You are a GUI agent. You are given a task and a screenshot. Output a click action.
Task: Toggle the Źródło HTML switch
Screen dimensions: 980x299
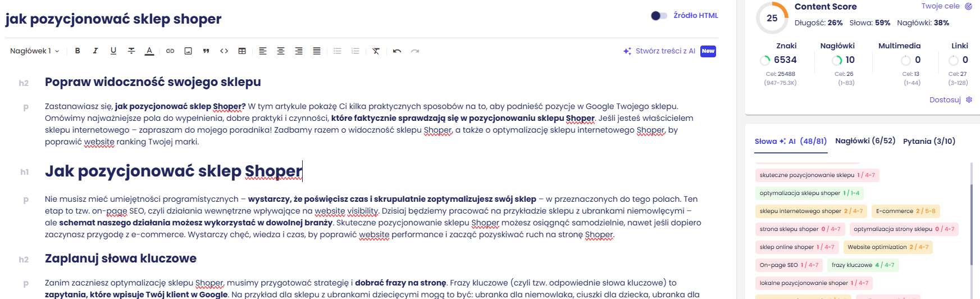[659, 16]
